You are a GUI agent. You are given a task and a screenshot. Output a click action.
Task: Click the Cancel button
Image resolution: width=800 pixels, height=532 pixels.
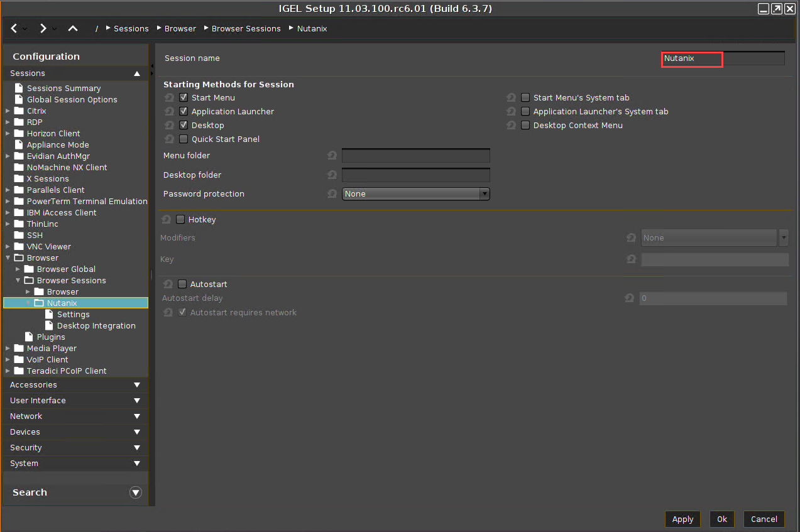pos(764,519)
